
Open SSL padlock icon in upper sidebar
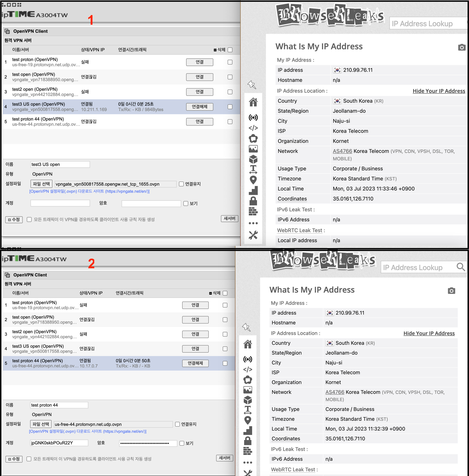tap(253, 201)
